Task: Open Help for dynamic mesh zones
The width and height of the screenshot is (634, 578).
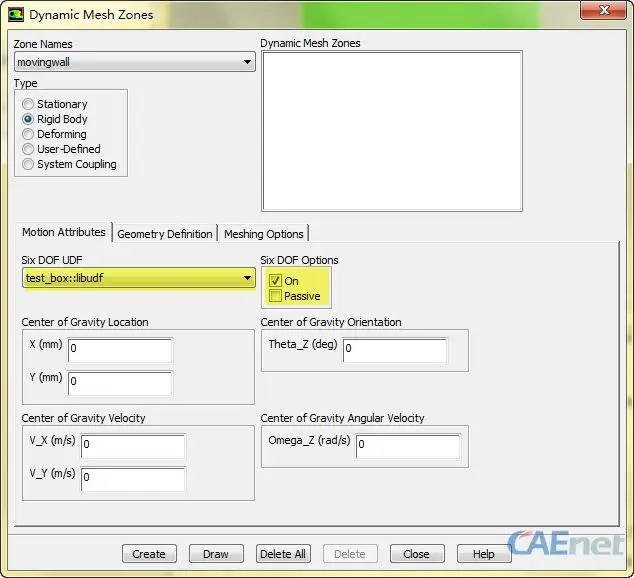Action: coord(484,554)
